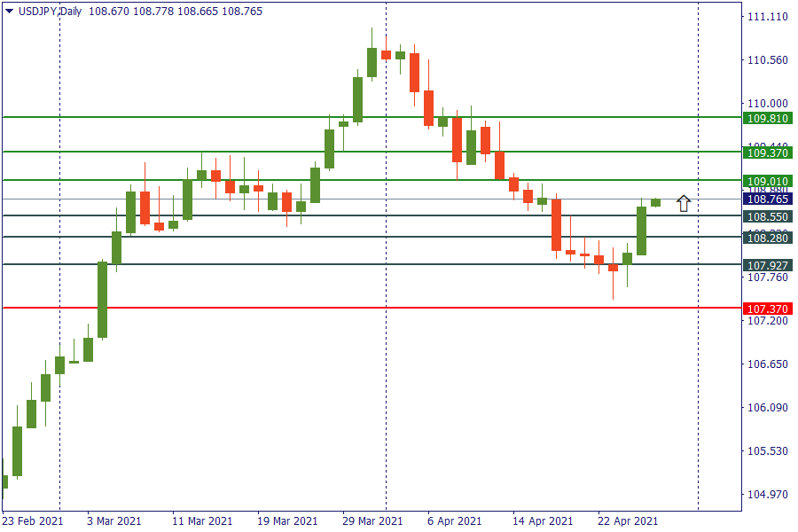798x532 pixels.
Task: Click the 110.000 price scale value
Action: click(x=768, y=104)
